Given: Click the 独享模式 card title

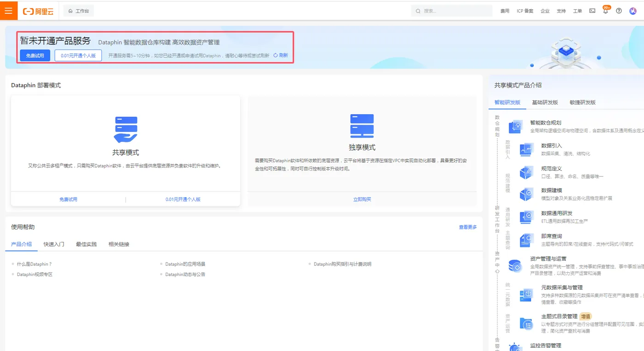Looking at the screenshot, I should click(362, 147).
